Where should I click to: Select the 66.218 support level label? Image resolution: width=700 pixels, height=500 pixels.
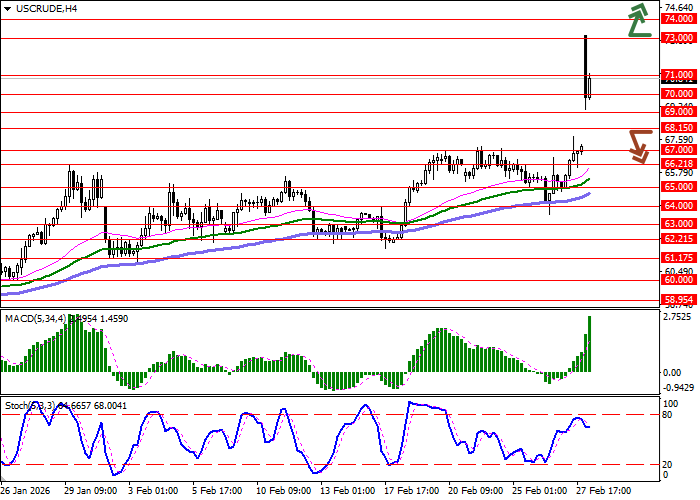(678, 163)
